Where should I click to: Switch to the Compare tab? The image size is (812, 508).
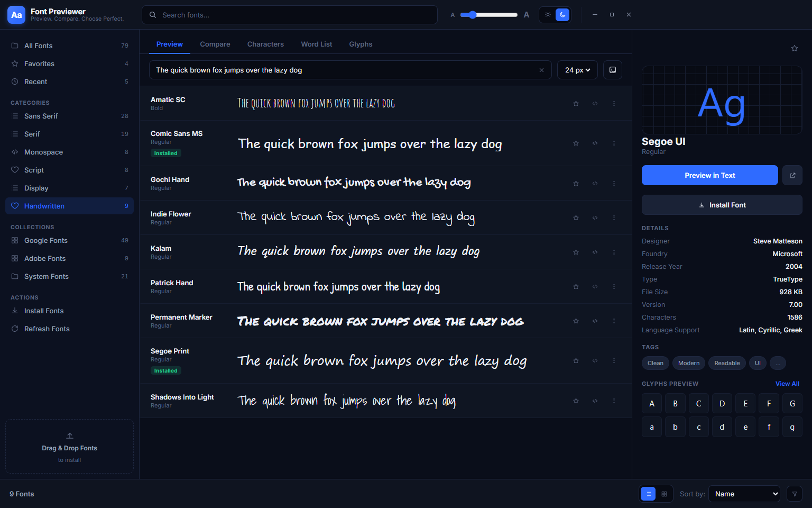tap(215, 44)
